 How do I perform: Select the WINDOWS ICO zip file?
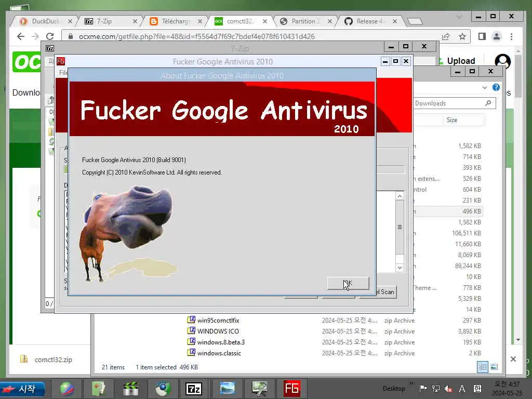click(x=218, y=331)
